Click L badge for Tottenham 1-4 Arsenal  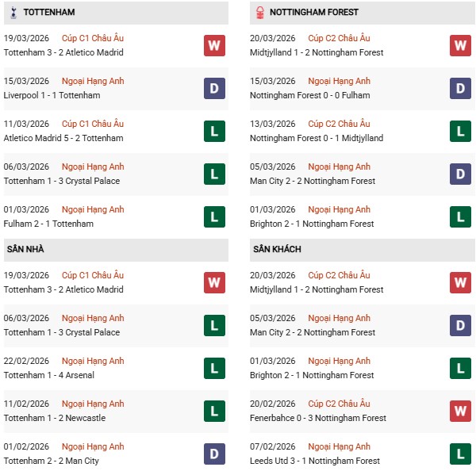pyautogui.click(x=214, y=368)
